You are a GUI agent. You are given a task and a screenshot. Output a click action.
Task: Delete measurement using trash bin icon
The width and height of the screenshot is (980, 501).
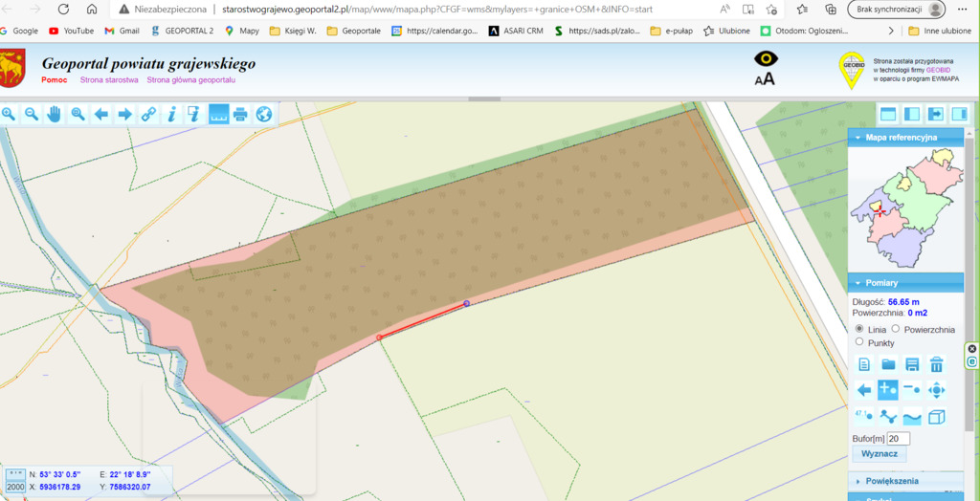tap(936, 363)
